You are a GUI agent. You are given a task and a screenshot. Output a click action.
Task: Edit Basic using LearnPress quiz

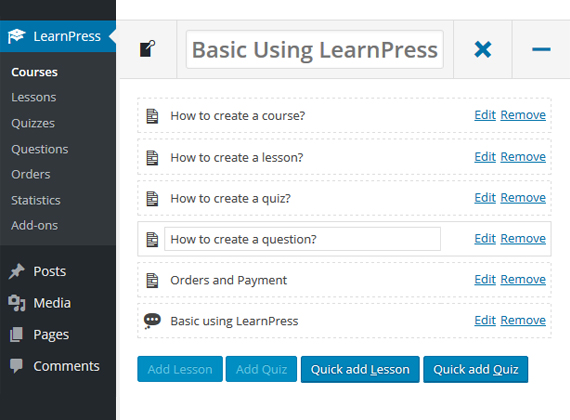point(485,320)
